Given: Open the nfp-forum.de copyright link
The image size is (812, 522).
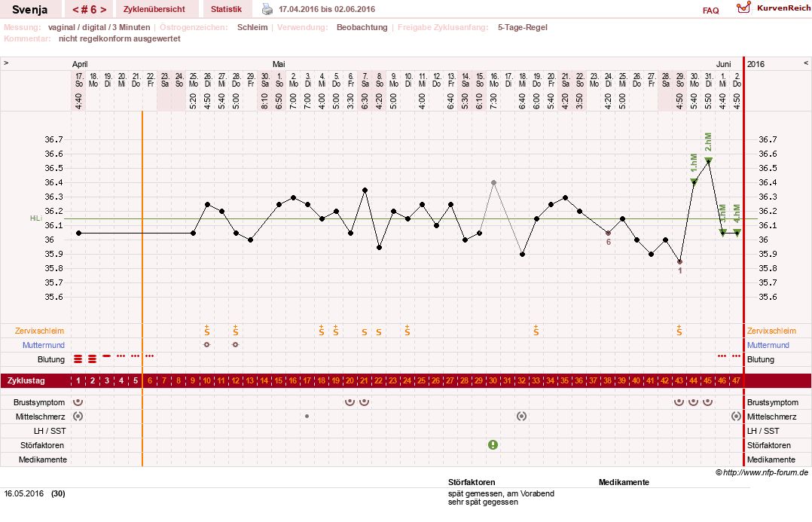Looking at the screenshot, I should point(762,472).
